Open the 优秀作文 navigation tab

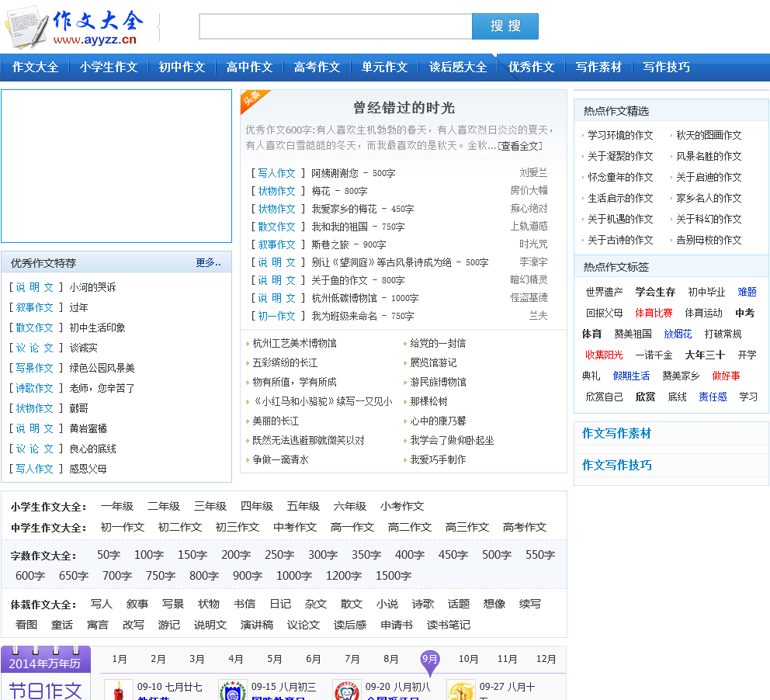click(531, 67)
